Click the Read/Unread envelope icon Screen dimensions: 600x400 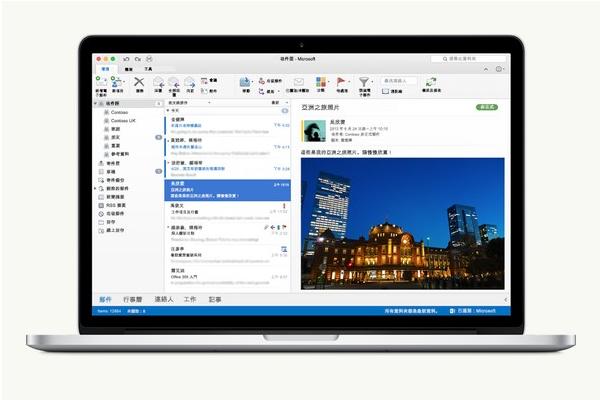(x=298, y=82)
